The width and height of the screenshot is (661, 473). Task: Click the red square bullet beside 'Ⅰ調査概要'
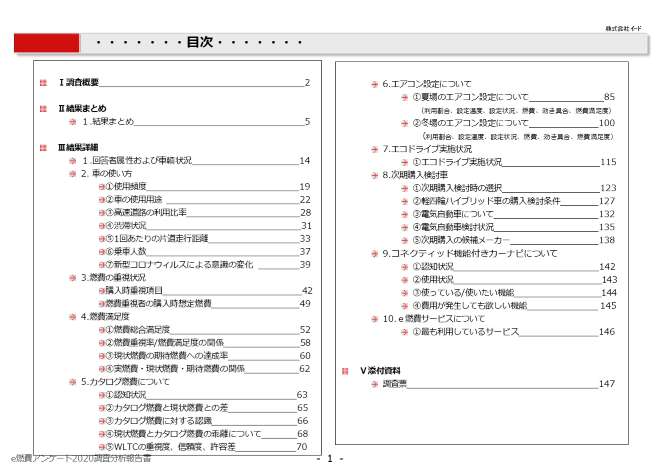pos(43,83)
